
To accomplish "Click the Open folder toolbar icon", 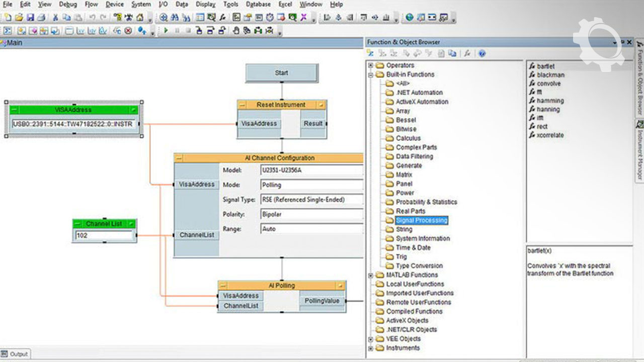I will tap(19, 18).
